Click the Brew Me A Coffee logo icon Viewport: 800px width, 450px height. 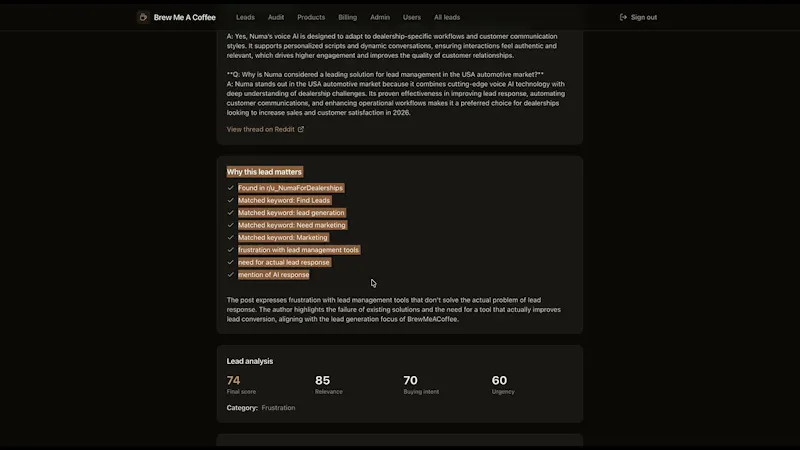pyautogui.click(x=143, y=17)
